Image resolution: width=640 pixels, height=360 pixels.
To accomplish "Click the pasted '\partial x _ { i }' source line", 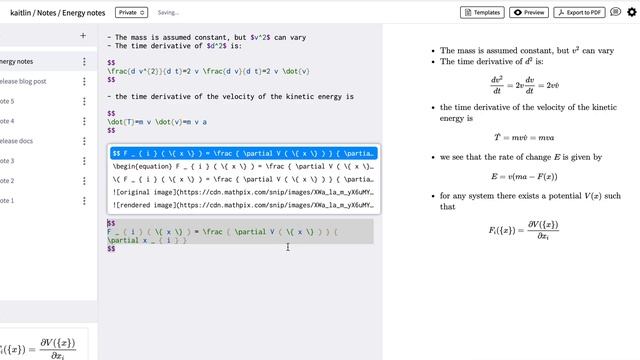I will 147,240.
